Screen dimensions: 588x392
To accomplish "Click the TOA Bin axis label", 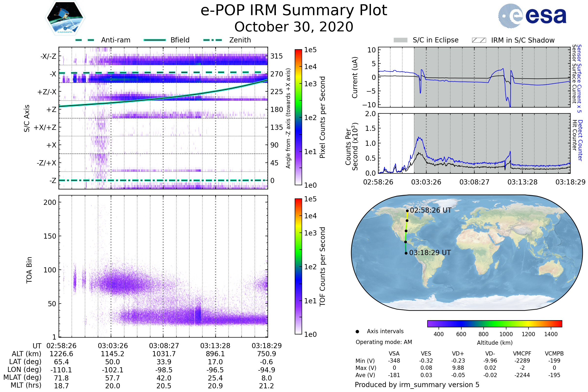I will click(x=29, y=270).
